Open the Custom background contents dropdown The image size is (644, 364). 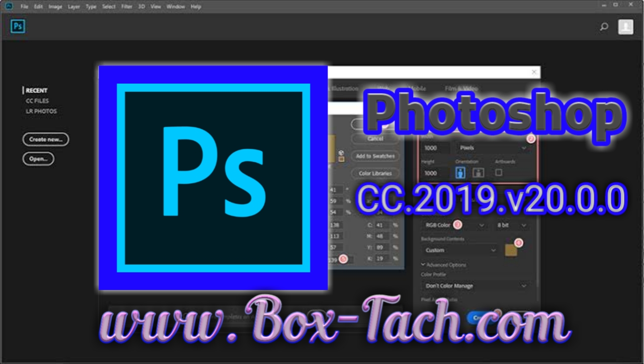(x=460, y=250)
